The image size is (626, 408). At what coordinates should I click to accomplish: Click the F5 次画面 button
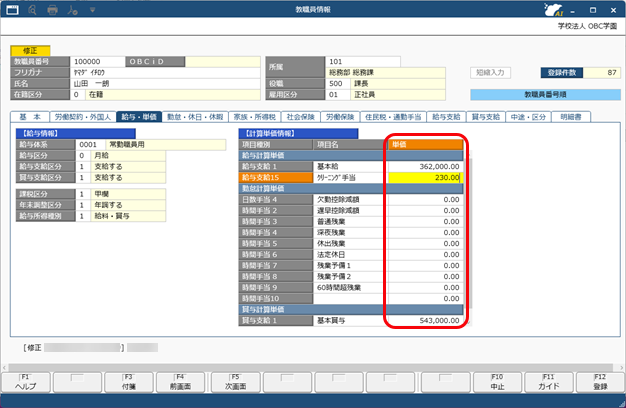click(x=236, y=382)
